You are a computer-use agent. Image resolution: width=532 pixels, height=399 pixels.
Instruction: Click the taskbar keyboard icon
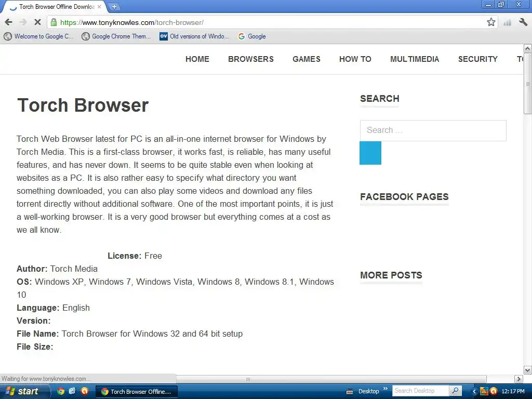350,392
